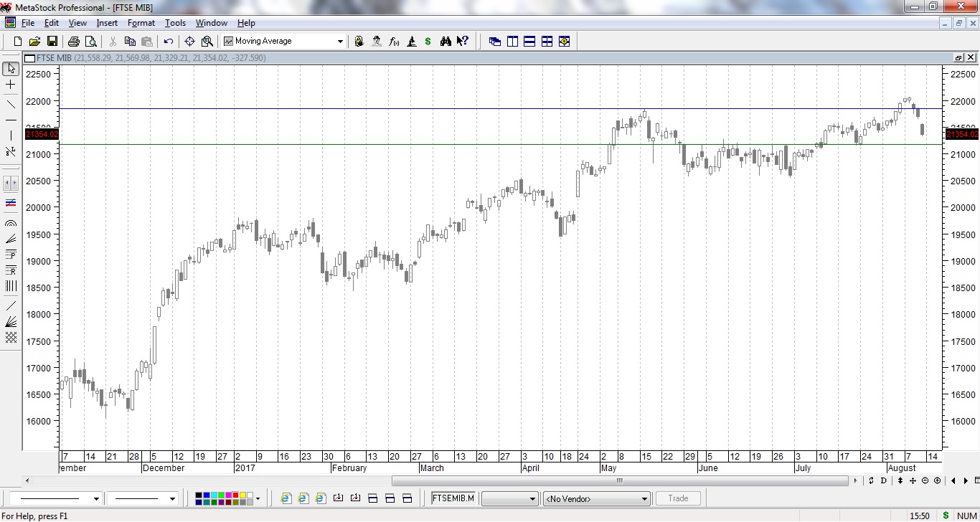Save the chart with floppy disk icon
Viewport: 980px width, 522px height.
(52, 42)
